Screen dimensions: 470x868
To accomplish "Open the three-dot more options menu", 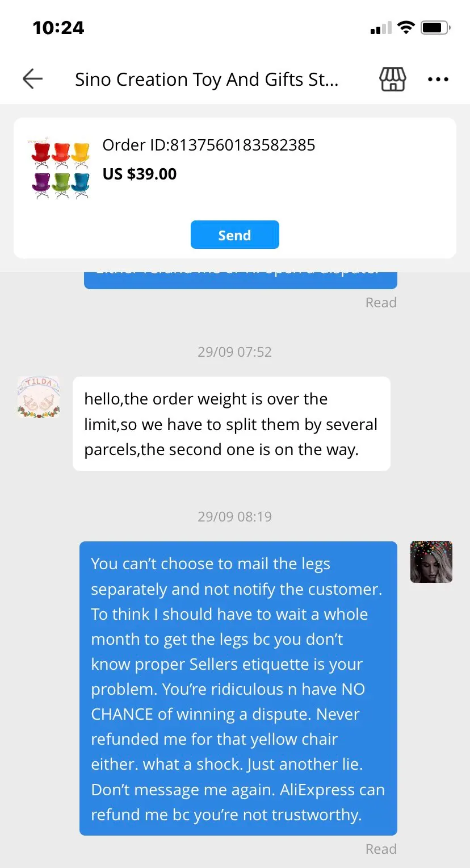I will [x=438, y=80].
